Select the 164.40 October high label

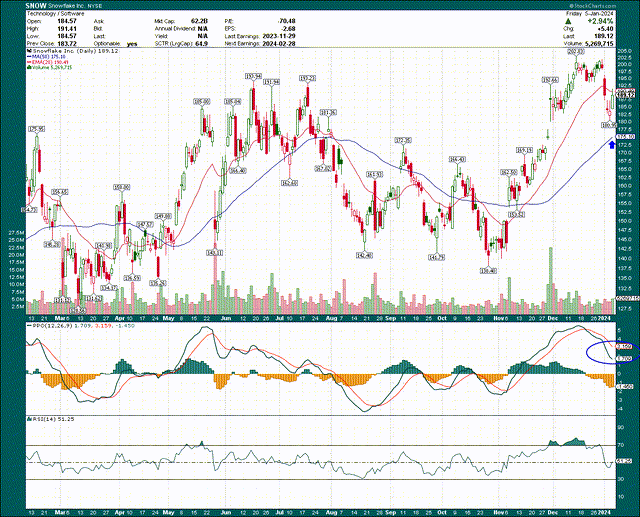pyautogui.click(x=458, y=160)
